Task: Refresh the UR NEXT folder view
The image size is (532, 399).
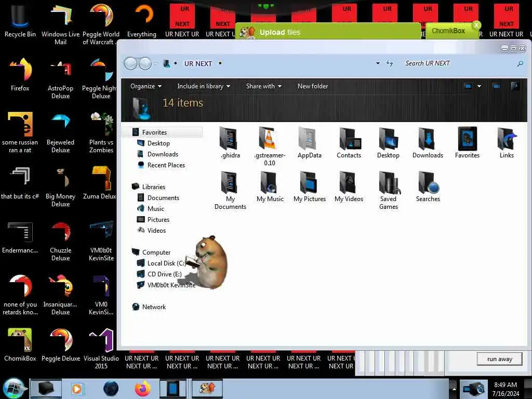Action: click(x=390, y=63)
